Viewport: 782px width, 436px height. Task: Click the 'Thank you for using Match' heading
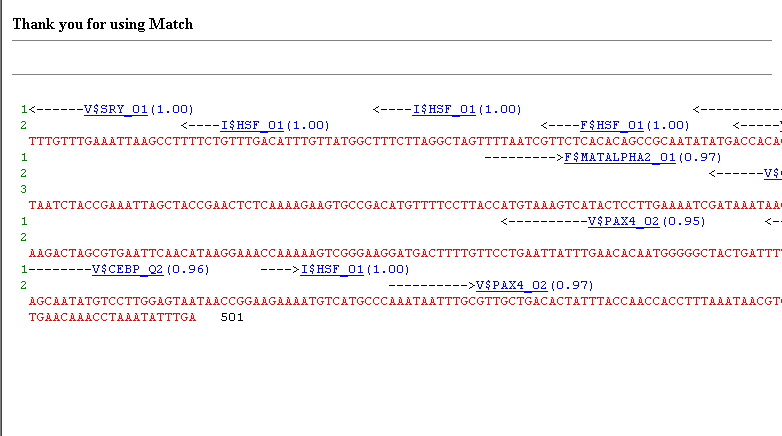[103, 24]
